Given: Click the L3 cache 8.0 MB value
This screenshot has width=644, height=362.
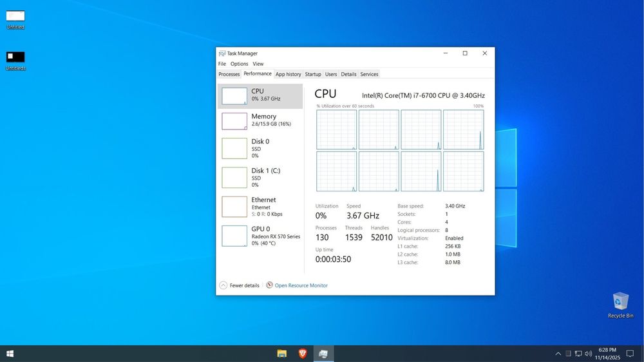Looking at the screenshot, I should (453, 262).
